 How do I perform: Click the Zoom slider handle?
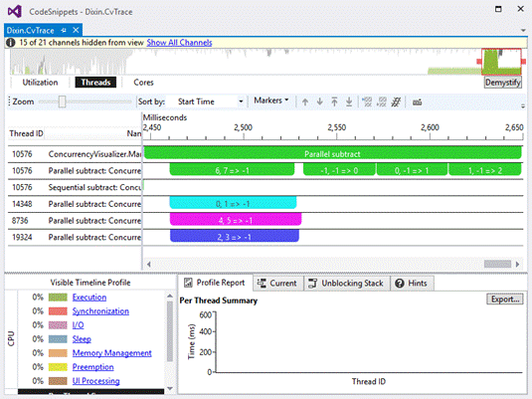(62, 101)
